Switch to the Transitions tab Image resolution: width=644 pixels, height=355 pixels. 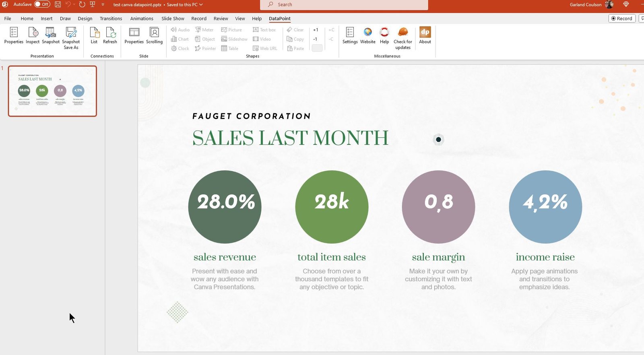(x=111, y=19)
